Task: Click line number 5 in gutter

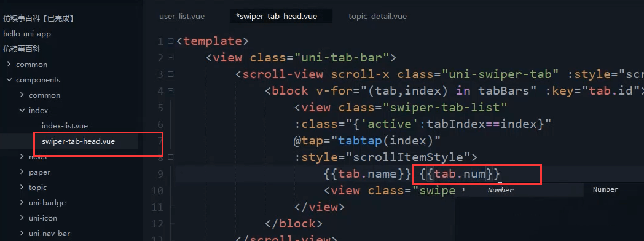Action: (160, 108)
